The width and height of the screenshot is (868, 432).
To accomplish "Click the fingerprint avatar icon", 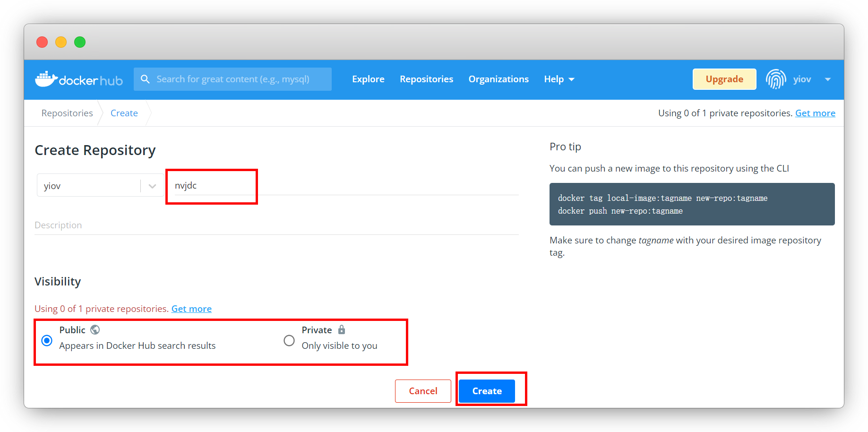I will point(775,79).
